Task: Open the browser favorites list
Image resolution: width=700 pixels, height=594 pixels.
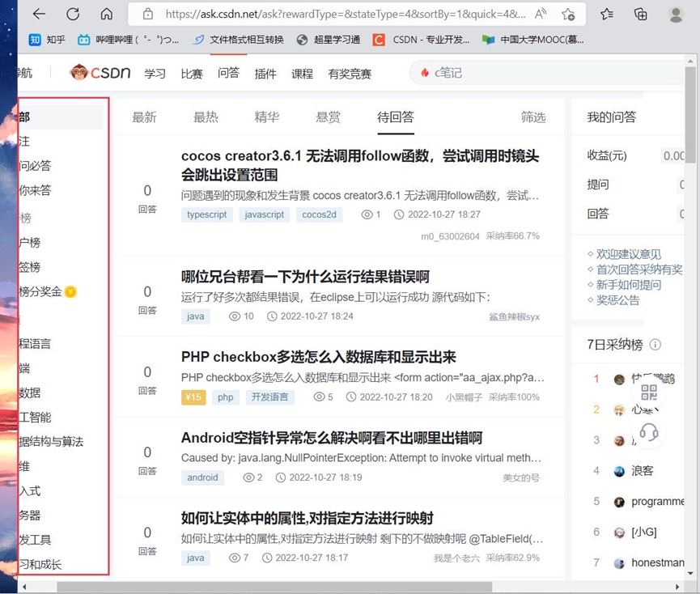Action: (607, 15)
